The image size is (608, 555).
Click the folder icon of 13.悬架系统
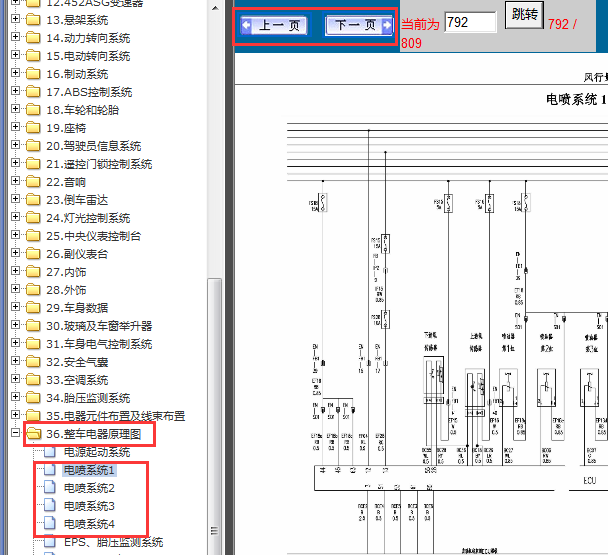pos(33,19)
